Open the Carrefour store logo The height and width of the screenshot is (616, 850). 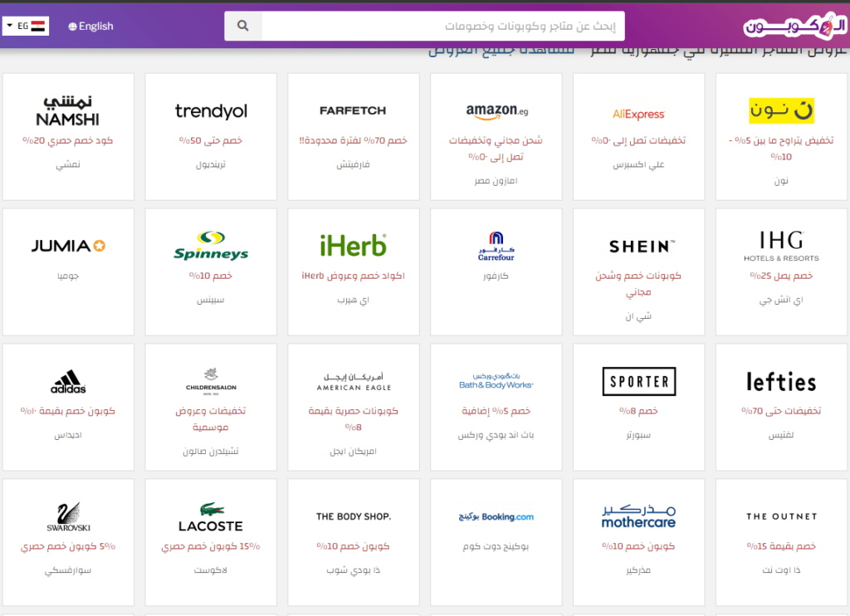tap(496, 247)
